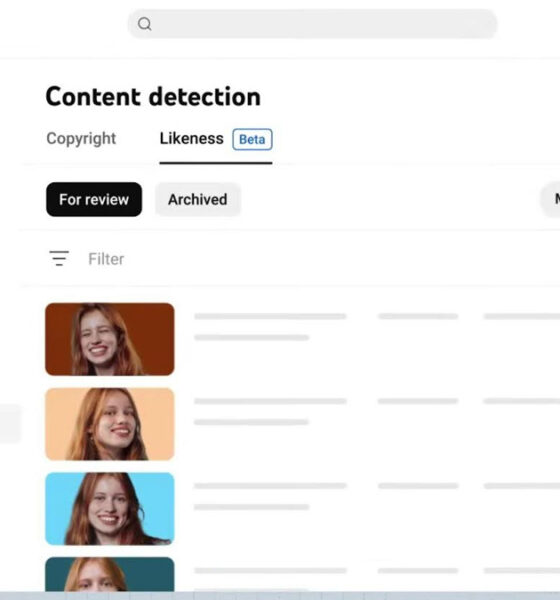This screenshot has height=600, width=560.
Task: Click first row's middle column placeholder
Action: (418, 316)
